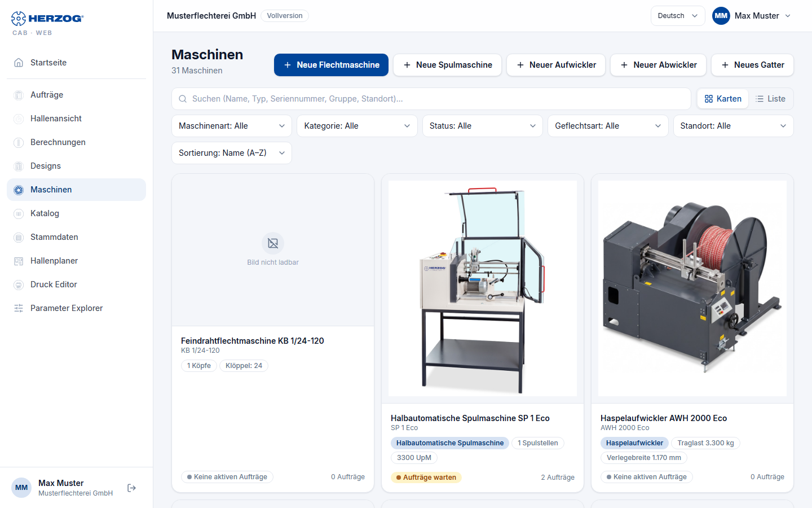This screenshot has width=812, height=508.
Task: Click the Aufträge sidebar icon
Action: 19,95
